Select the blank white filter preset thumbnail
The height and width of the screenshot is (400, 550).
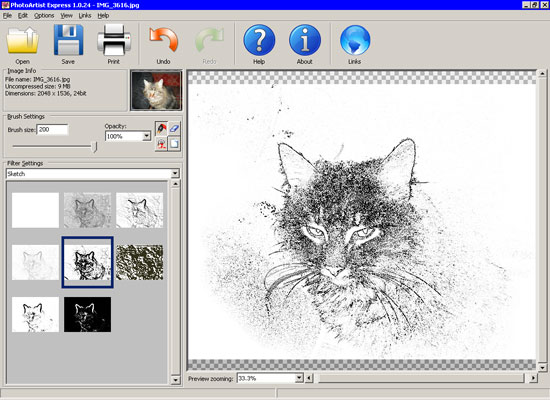pyautogui.click(x=35, y=210)
